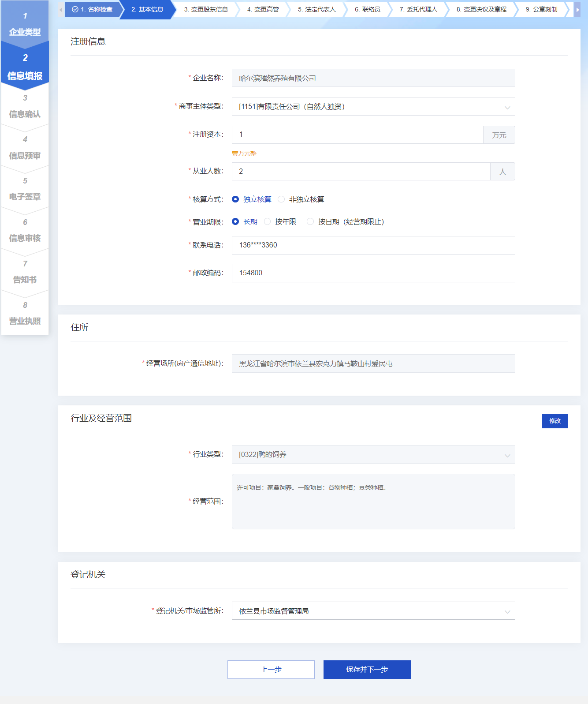The height and width of the screenshot is (704, 588).
Task: Click the 名称检查 completed step tab
Action: [93, 9]
